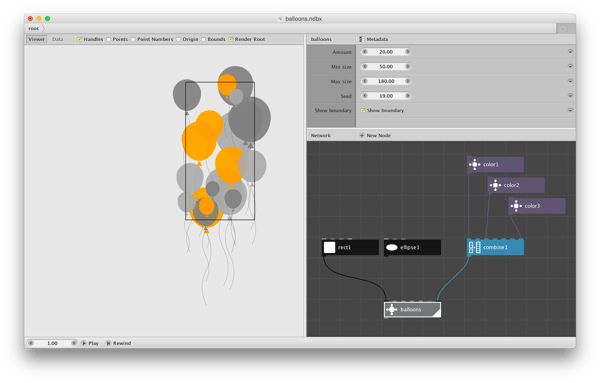Click the Network panel label
This screenshot has height=383, width=600.
(321, 135)
